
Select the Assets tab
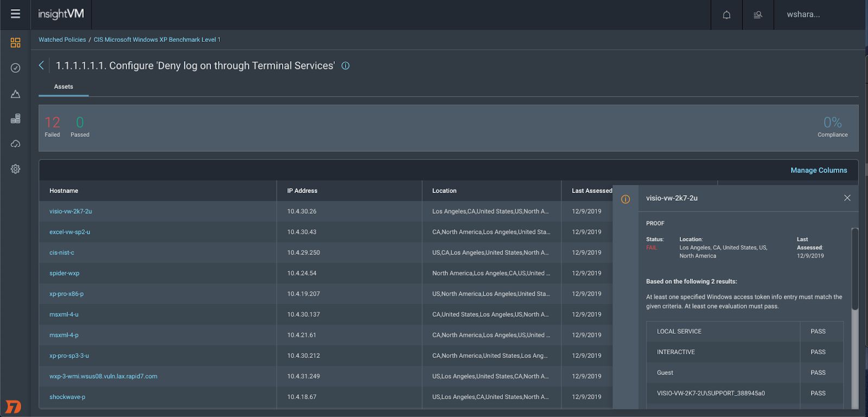63,87
